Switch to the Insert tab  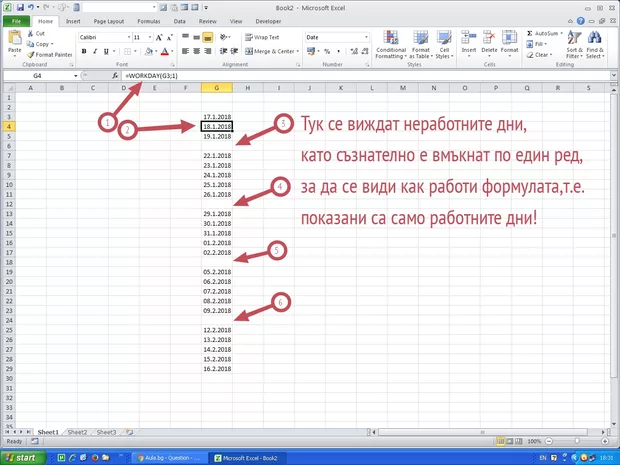point(73,21)
